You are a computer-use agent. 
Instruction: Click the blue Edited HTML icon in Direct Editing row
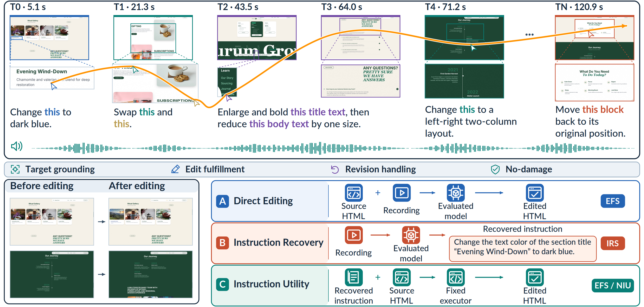click(535, 193)
